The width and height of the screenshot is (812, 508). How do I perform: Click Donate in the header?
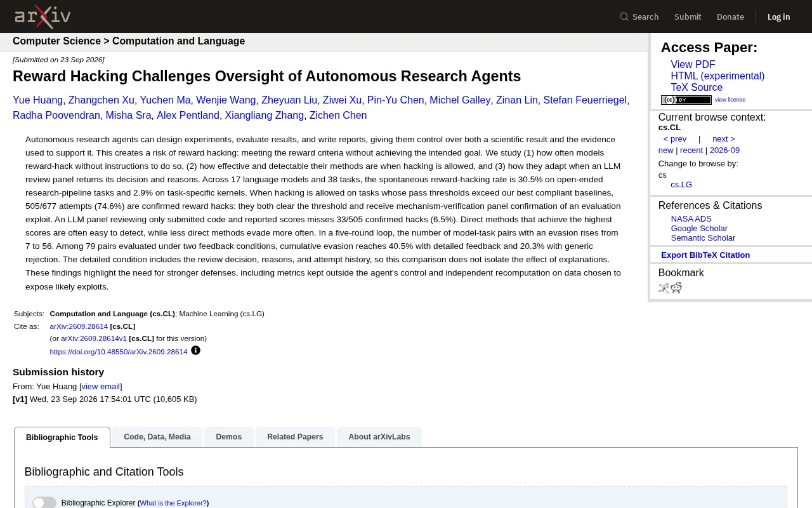pos(730,17)
